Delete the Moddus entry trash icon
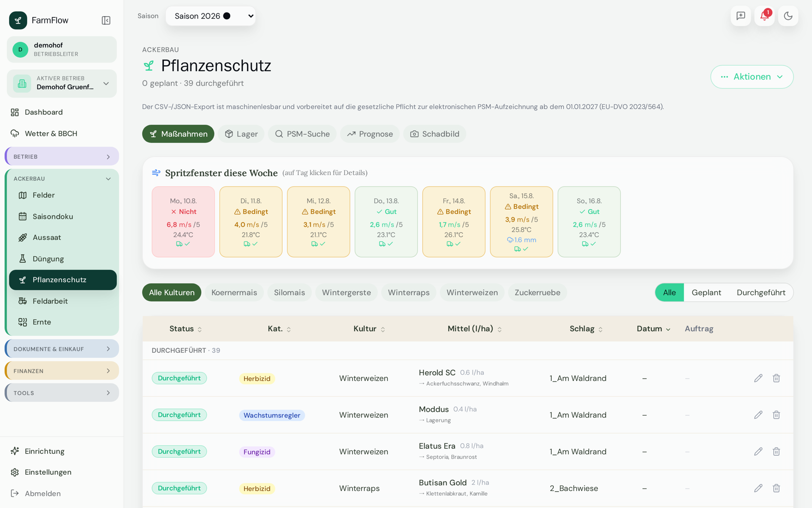 pos(776,415)
